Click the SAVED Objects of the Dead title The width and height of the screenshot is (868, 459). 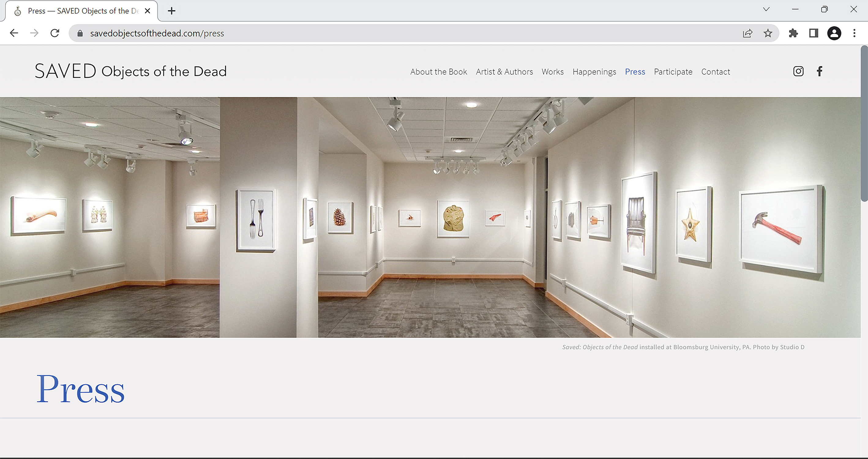pos(131,71)
